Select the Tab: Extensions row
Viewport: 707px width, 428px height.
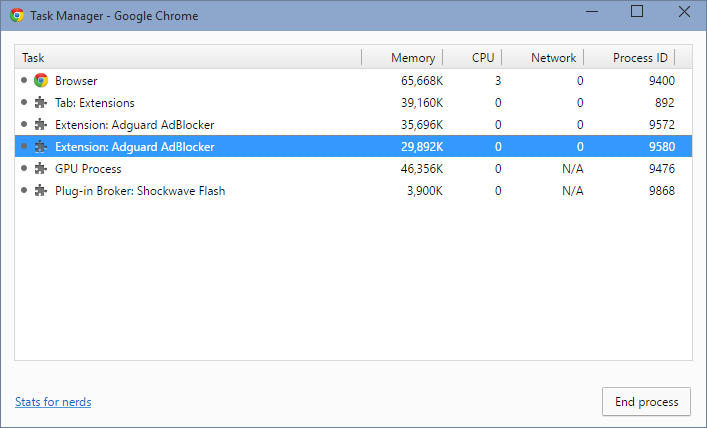pyautogui.click(x=354, y=103)
